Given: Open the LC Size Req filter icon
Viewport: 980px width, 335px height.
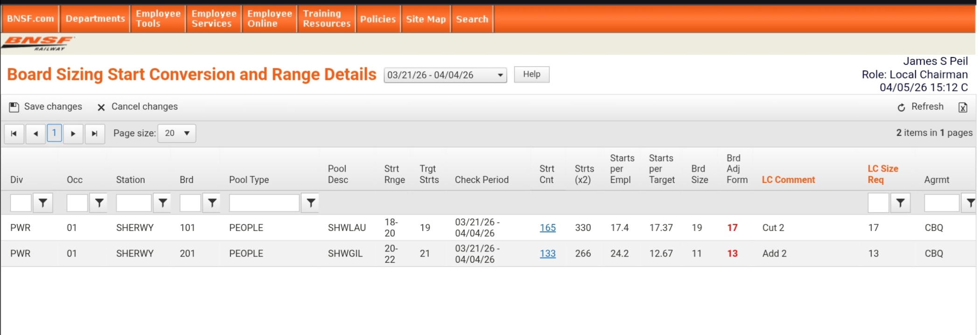Looking at the screenshot, I should pos(900,203).
